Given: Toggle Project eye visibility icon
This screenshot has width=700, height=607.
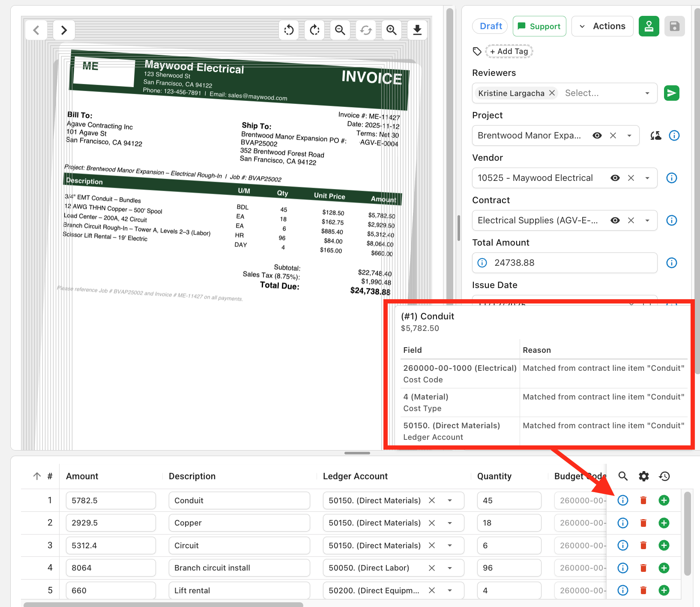Looking at the screenshot, I should [597, 135].
